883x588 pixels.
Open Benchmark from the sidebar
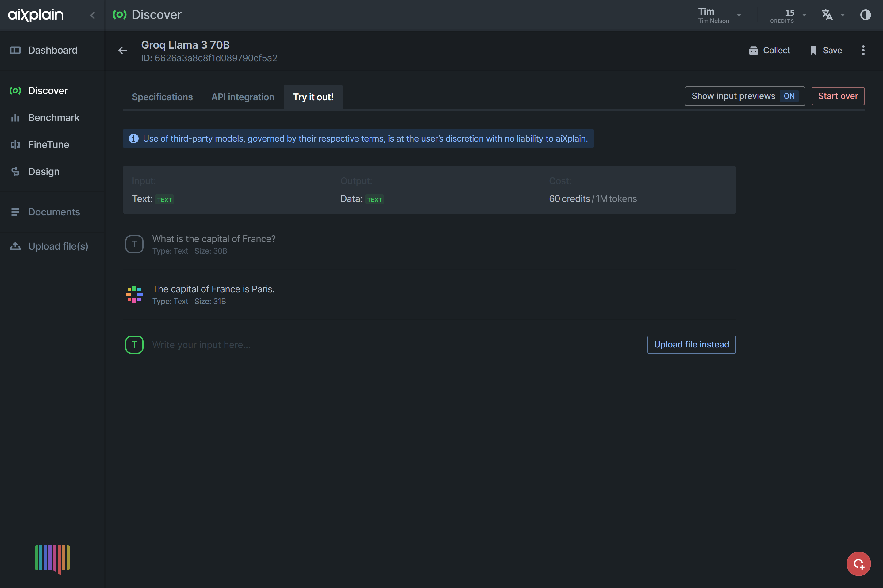click(53, 118)
